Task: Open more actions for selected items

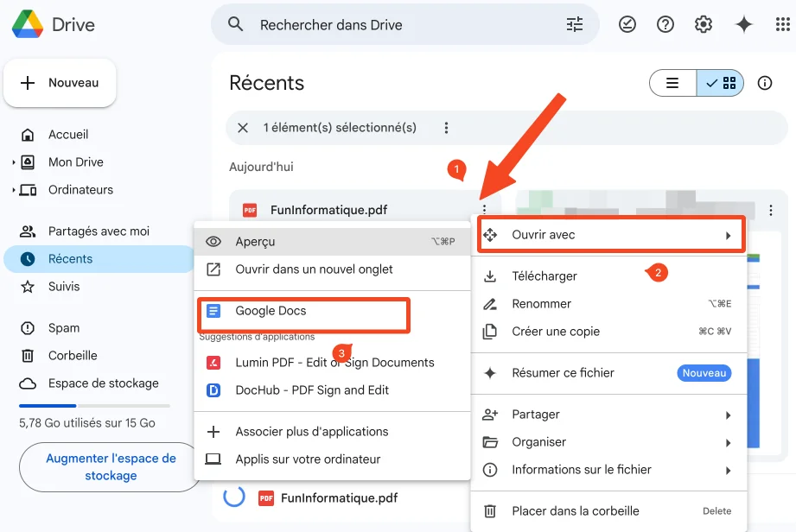Action: [x=446, y=128]
